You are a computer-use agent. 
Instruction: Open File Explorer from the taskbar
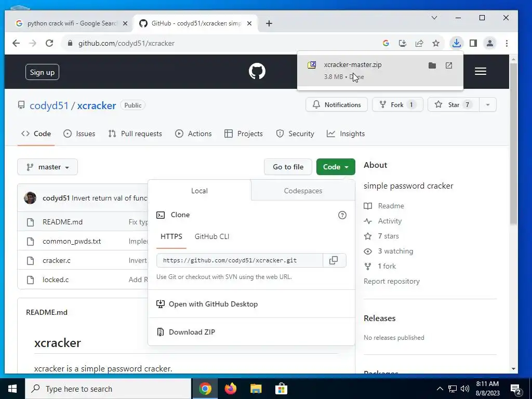(x=256, y=389)
